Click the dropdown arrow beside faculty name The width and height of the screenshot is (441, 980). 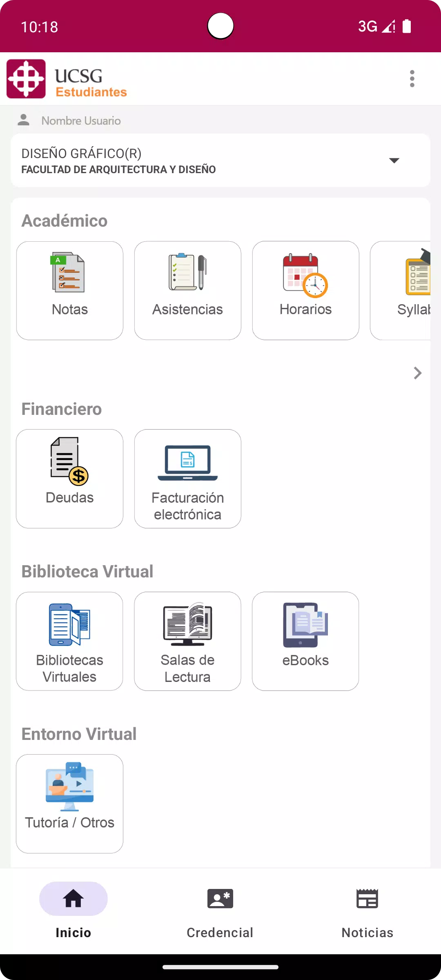[x=394, y=160]
